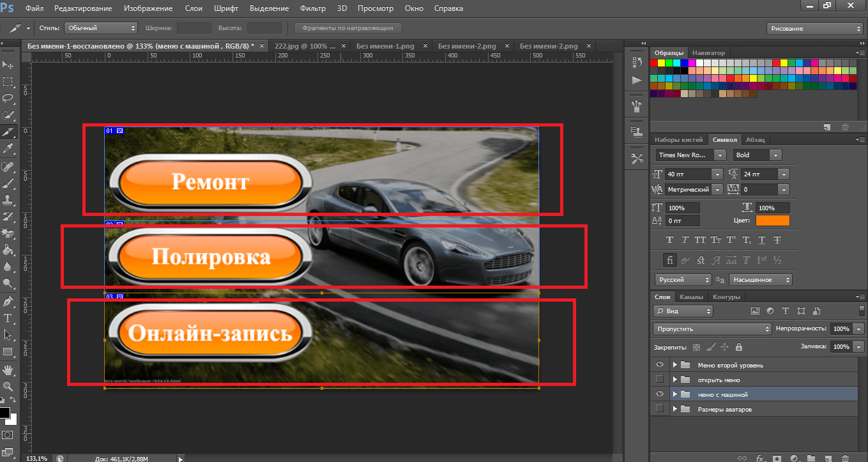Click the font size field showing 40 пт

pos(689,174)
